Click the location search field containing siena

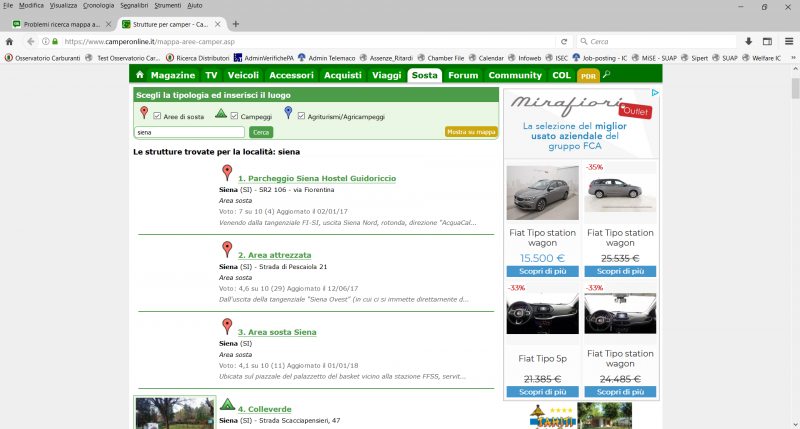click(189, 132)
